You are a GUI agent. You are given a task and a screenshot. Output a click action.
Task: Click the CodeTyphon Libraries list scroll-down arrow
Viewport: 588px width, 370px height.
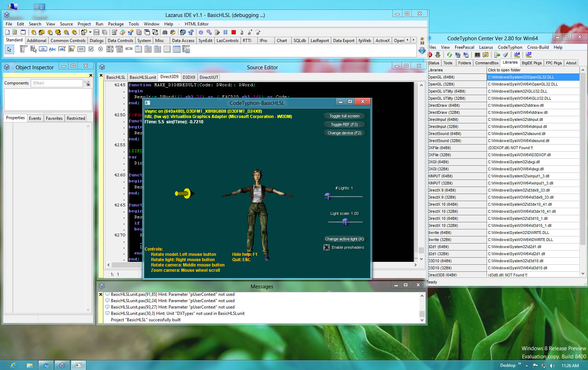pos(583,274)
